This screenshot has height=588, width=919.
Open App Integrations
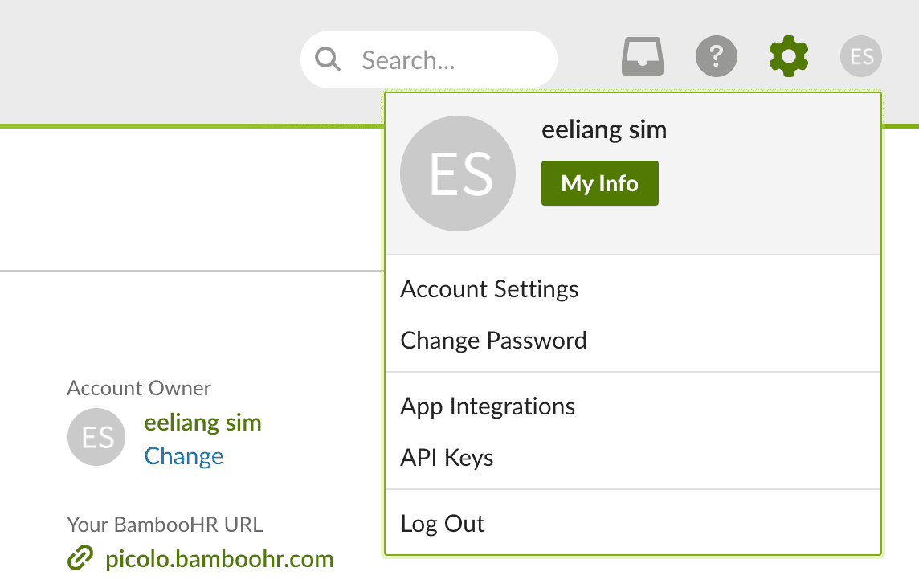pos(488,406)
